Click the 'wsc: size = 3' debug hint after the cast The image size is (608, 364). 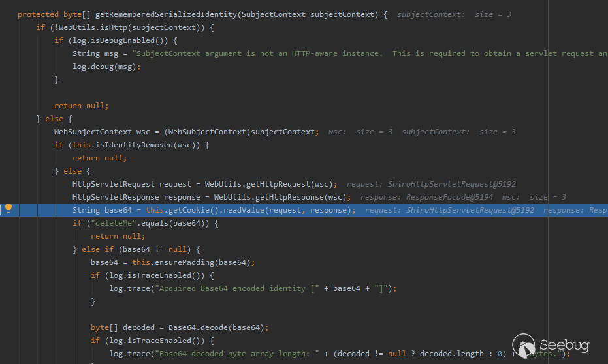coord(360,132)
